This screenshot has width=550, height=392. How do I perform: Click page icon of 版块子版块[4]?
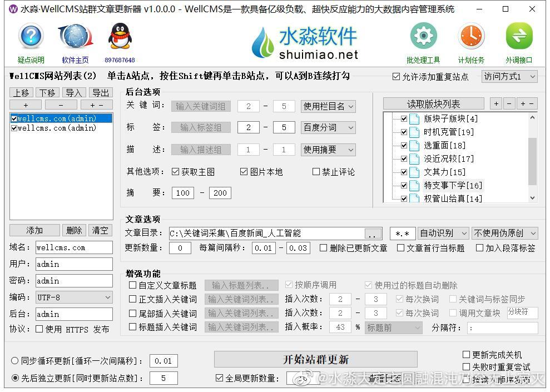pos(414,119)
